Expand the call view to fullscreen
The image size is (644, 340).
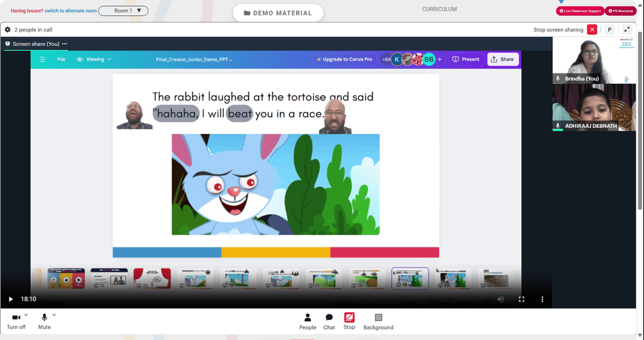tap(627, 30)
